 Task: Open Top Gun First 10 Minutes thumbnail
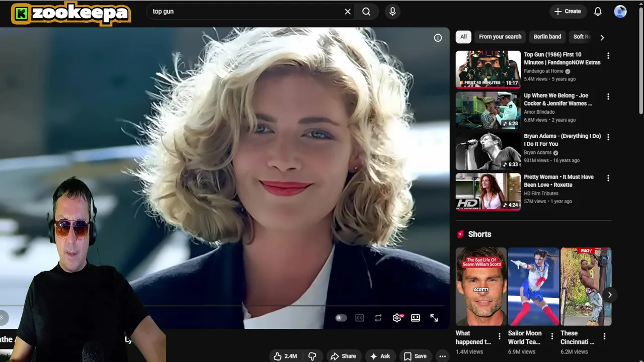coord(488,69)
